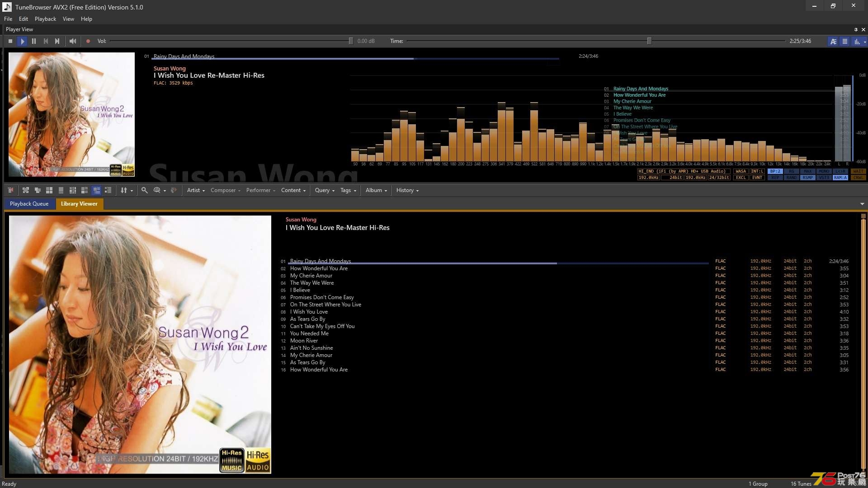
Task: Mute audio using the speaker icon
Action: pos(73,41)
